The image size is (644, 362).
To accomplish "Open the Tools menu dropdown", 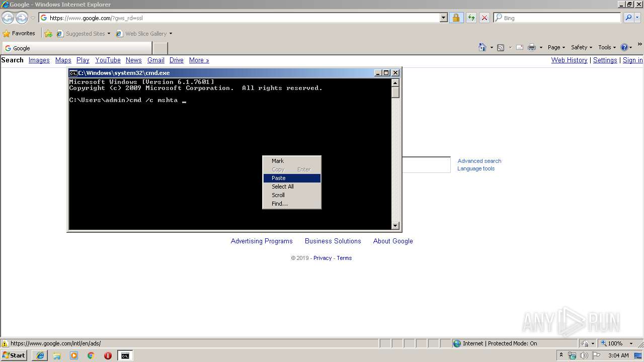I will (607, 47).
